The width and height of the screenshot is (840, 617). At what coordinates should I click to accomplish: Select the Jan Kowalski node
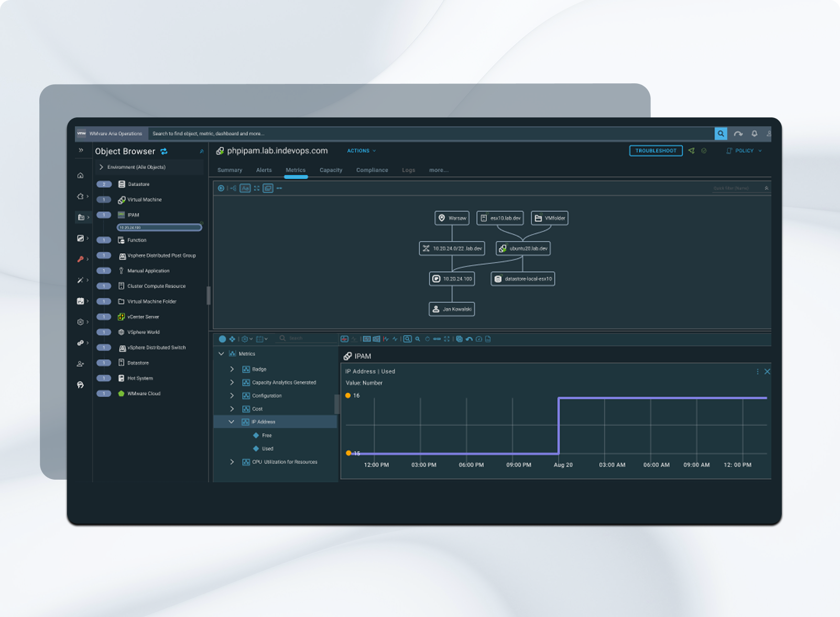452,309
